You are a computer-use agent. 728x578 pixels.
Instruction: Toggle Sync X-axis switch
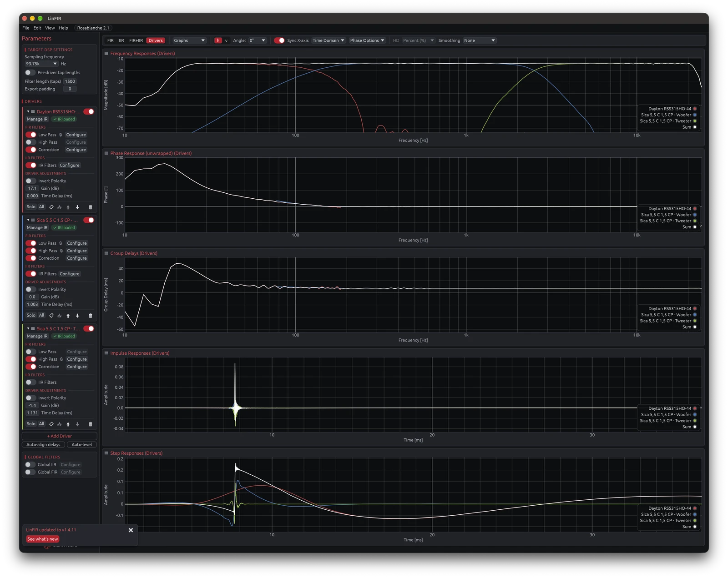(279, 40)
